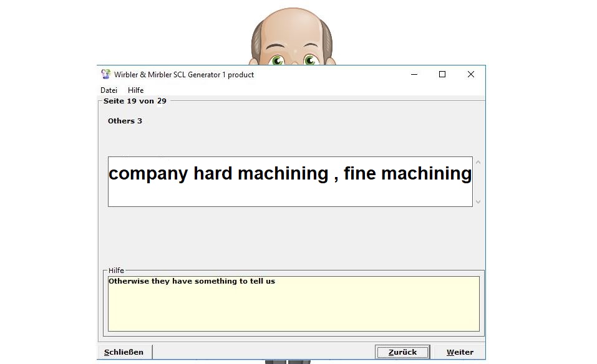Open the Hilfe menu in the menu bar
597x364 pixels.
[x=135, y=90]
